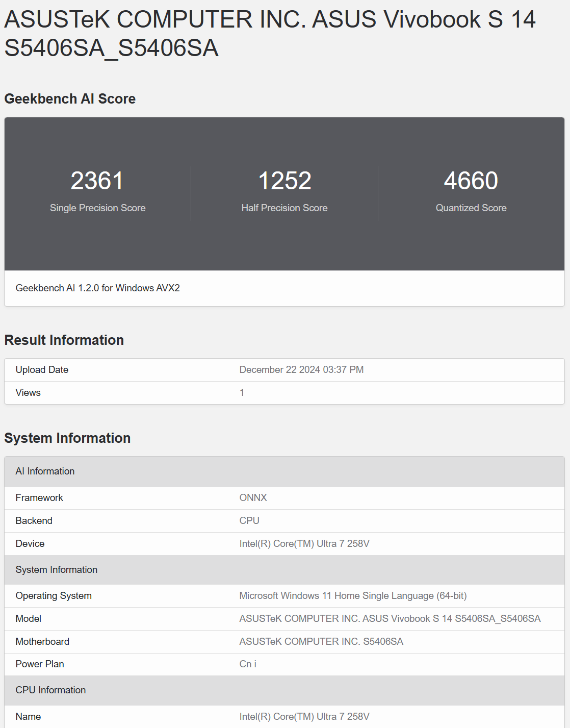Click the 1252 half precision score value
Screen dimensions: 570x728
point(284,181)
